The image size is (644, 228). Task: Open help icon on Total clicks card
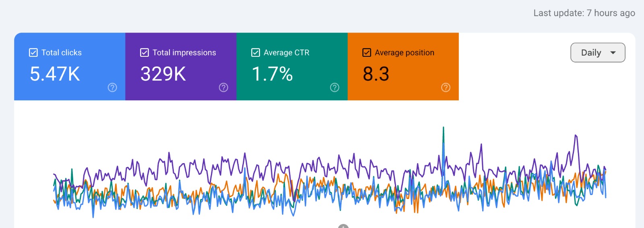pyautogui.click(x=112, y=87)
